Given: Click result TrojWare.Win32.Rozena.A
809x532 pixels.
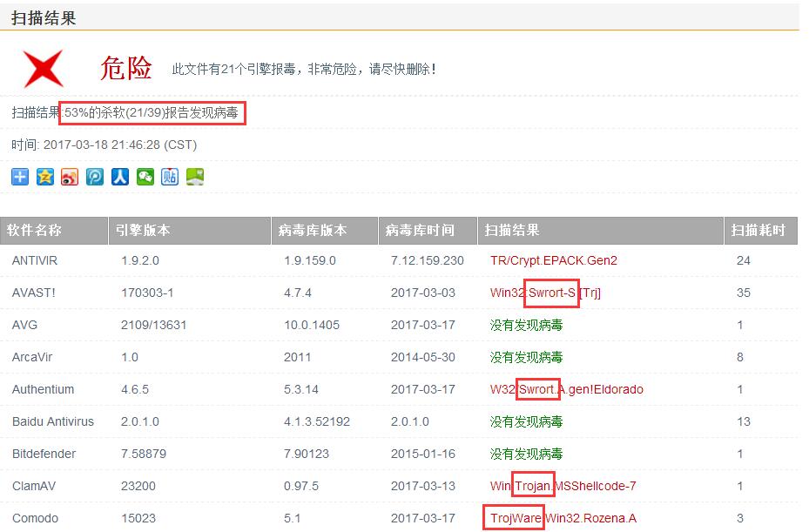Looking at the screenshot, I should (563, 519).
